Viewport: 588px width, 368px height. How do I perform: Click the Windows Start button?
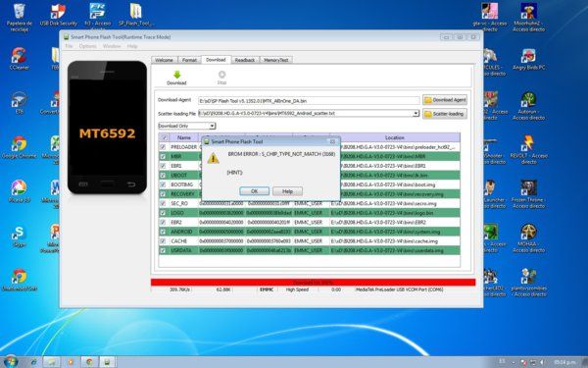10,361
